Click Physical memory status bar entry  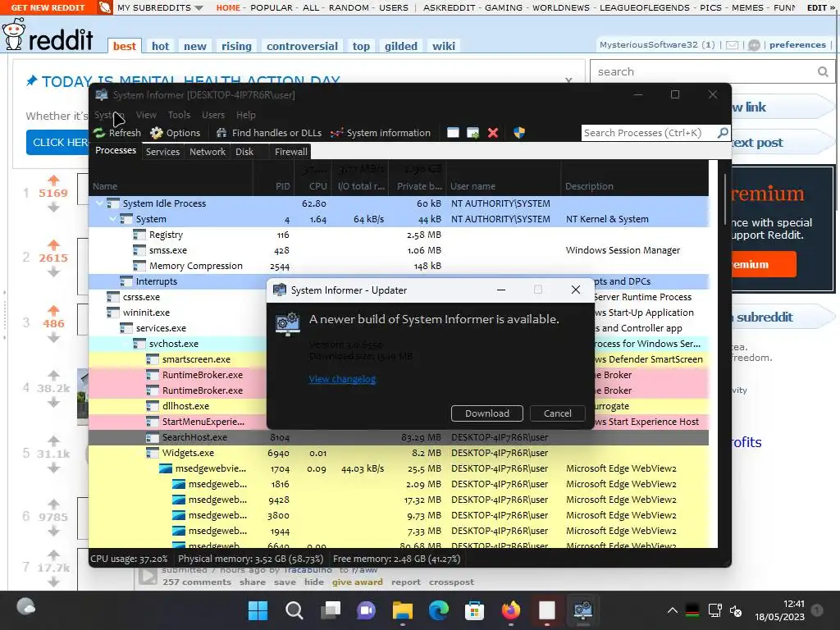[251, 558]
